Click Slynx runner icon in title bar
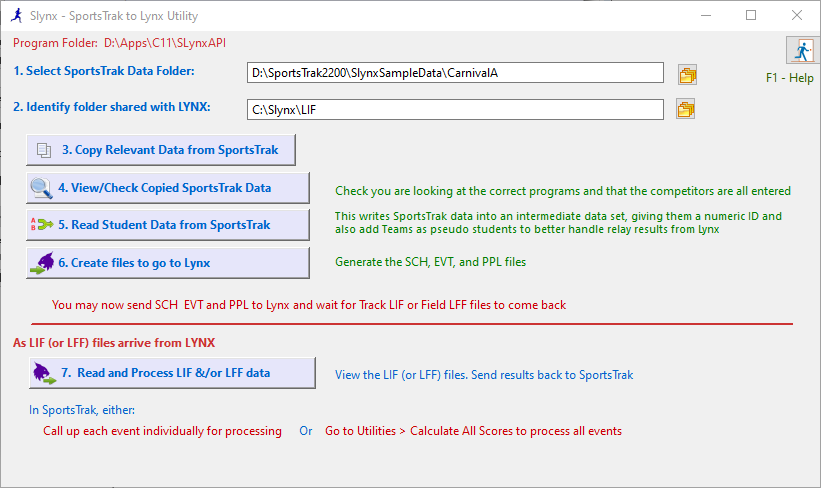The width and height of the screenshot is (821, 488). tap(17, 16)
